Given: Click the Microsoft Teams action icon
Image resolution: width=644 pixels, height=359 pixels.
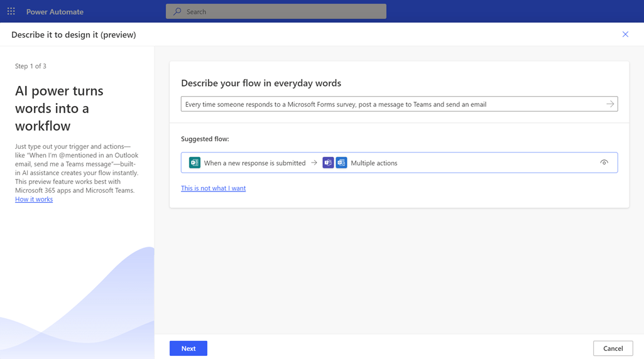Looking at the screenshot, I should (328, 163).
